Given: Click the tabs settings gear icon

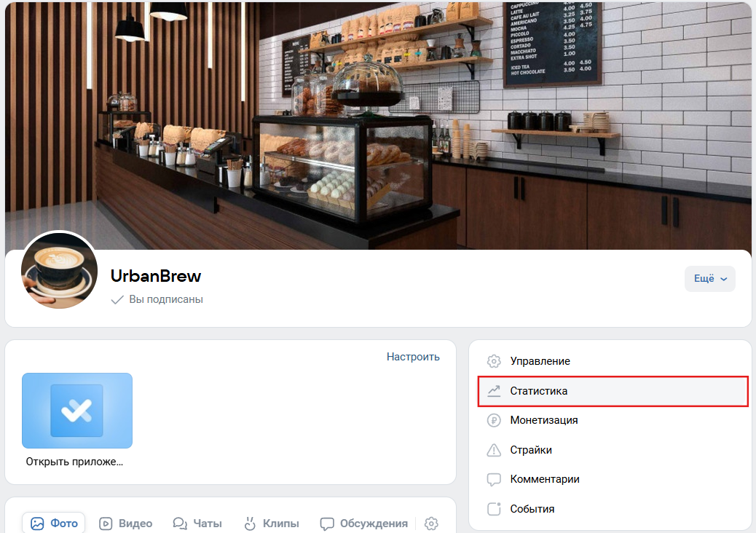Looking at the screenshot, I should click(x=431, y=524).
